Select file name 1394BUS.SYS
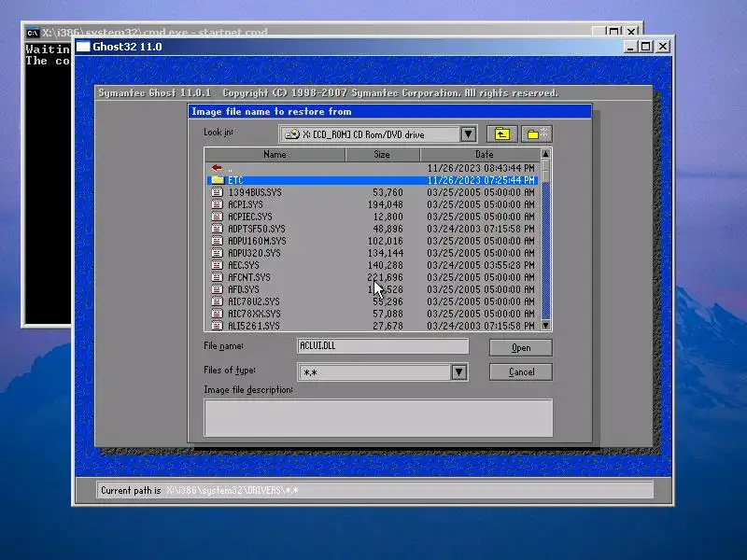This screenshot has width=747, height=560. (x=255, y=192)
